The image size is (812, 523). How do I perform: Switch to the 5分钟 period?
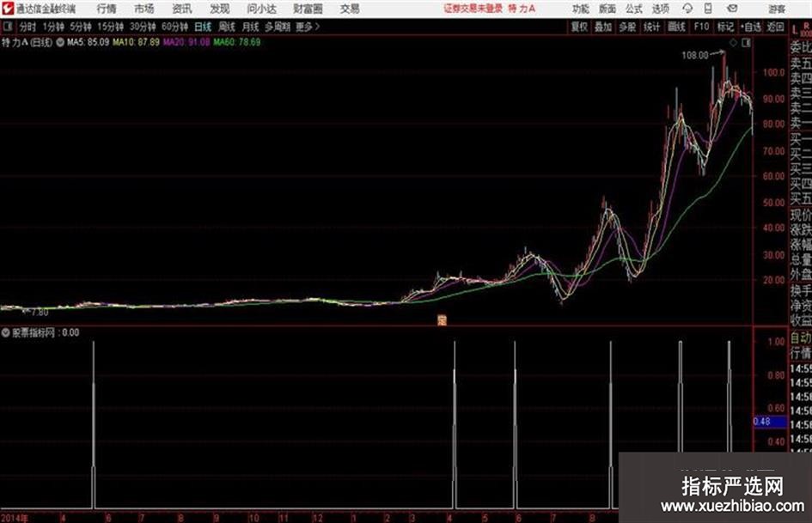(81, 27)
